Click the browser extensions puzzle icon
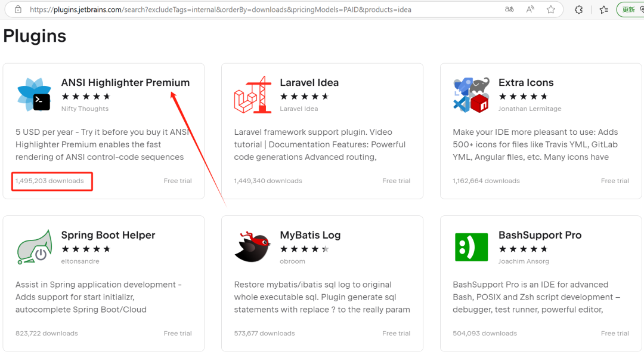The image size is (644, 355). pyautogui.click(x=578, y=10)
